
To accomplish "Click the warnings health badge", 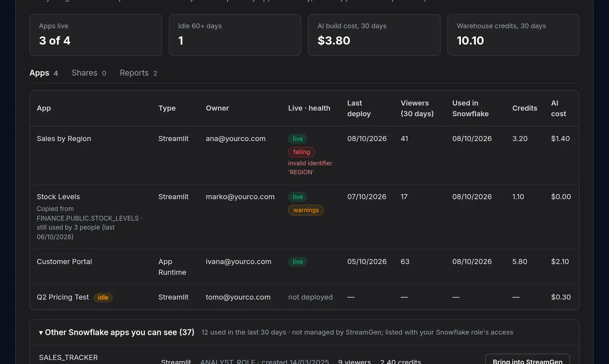I will pos(306,210).
